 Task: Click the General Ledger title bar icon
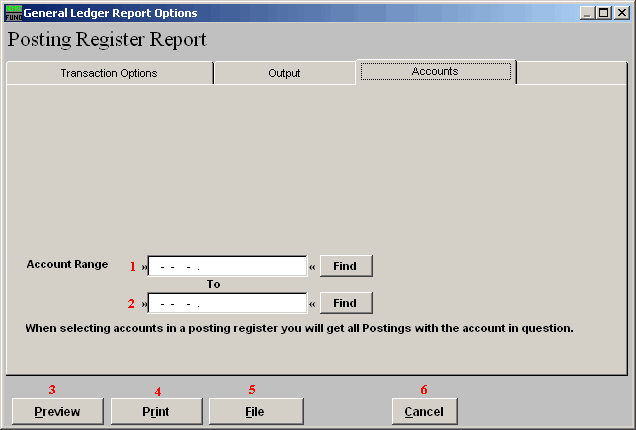point(13,13)
